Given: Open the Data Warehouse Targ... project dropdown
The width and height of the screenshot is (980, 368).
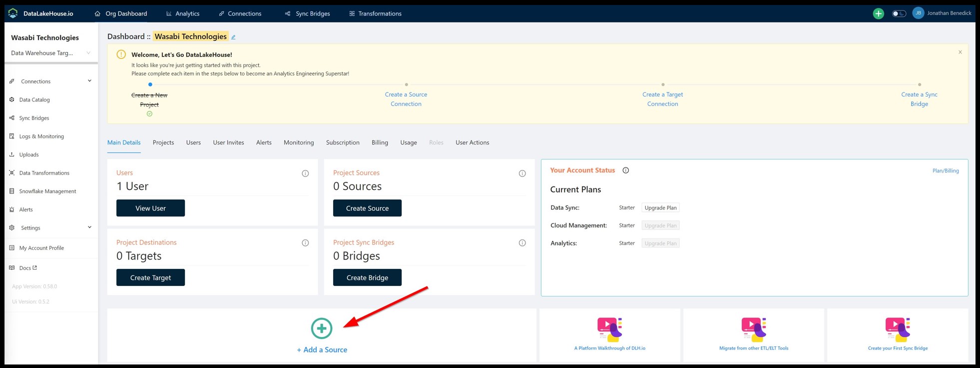Looking at the screenshot, I should tap(50, 53).
